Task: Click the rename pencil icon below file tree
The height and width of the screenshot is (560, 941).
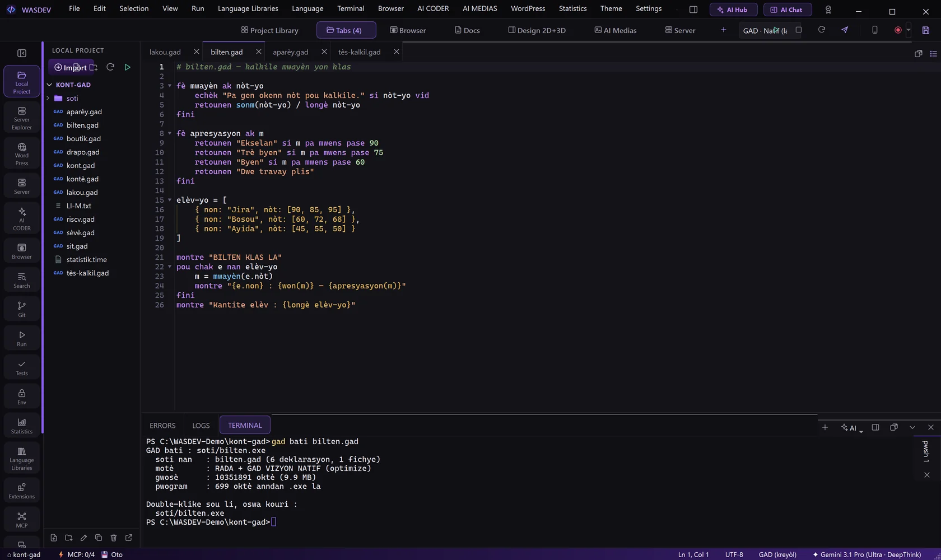Action: click(83, 538)
